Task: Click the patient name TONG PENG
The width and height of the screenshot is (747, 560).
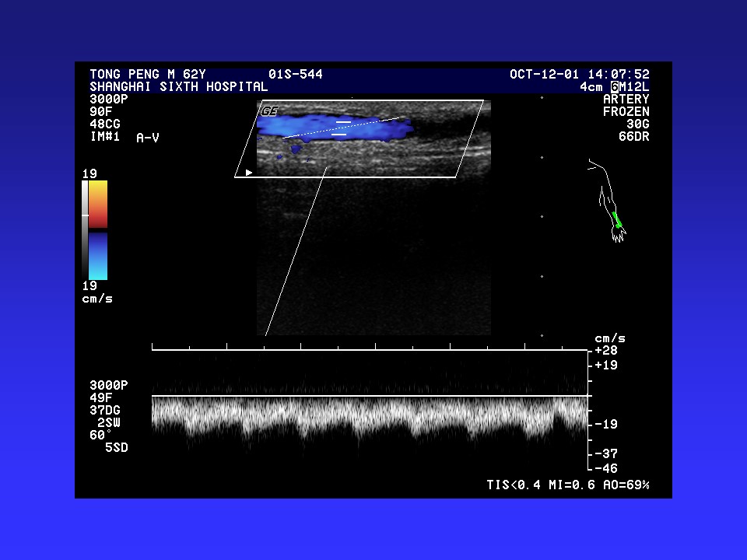Action: (x=123, y=75)
